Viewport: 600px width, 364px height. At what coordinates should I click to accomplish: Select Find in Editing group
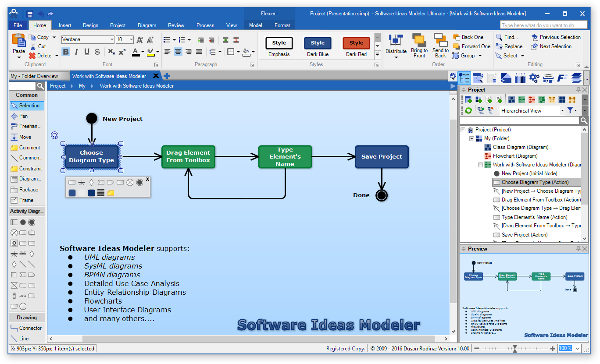[x=507, y=37]
